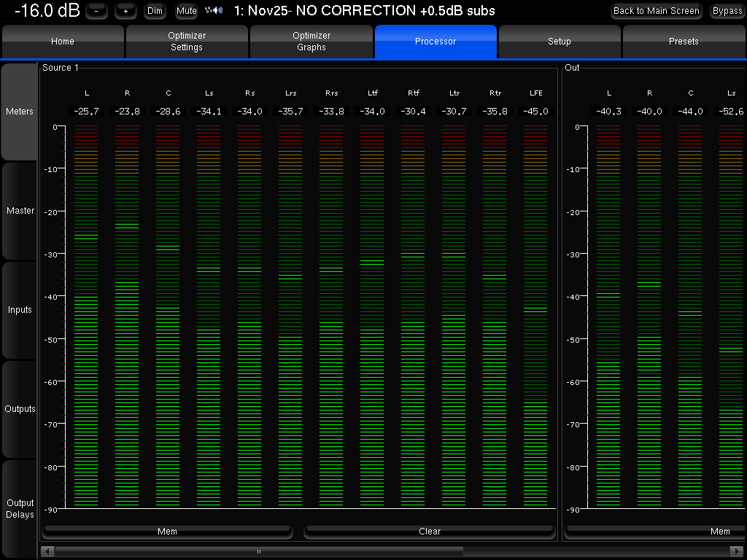
Task: Mute the main output
Action: tap(186, 10)
